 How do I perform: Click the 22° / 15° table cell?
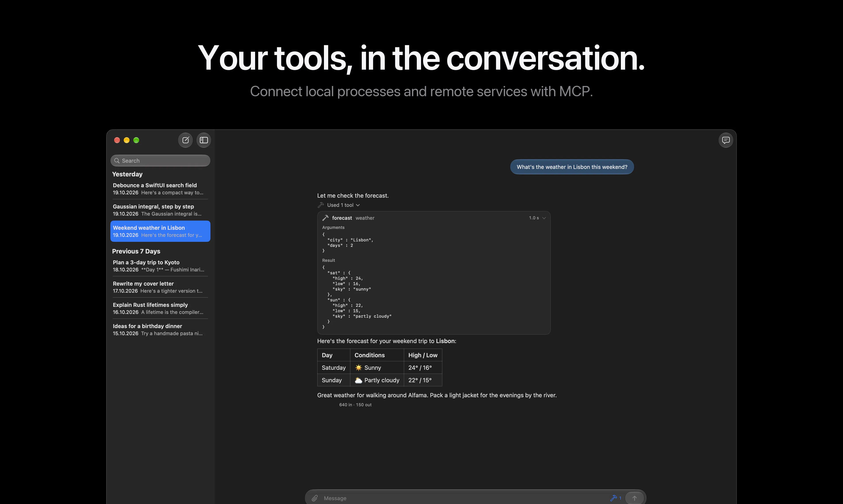[x=423, y=380]
